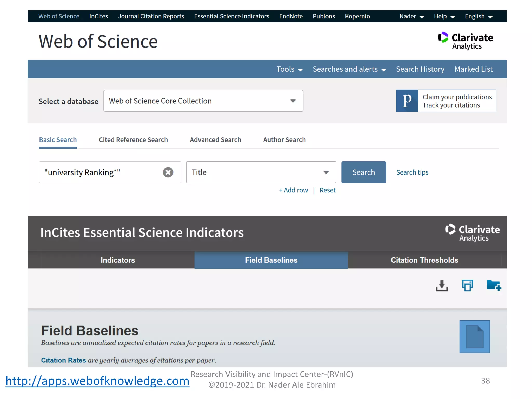Expand the Help menu
Image resolution: width=532 pixels, height=399 pixels.
point(444,16)
